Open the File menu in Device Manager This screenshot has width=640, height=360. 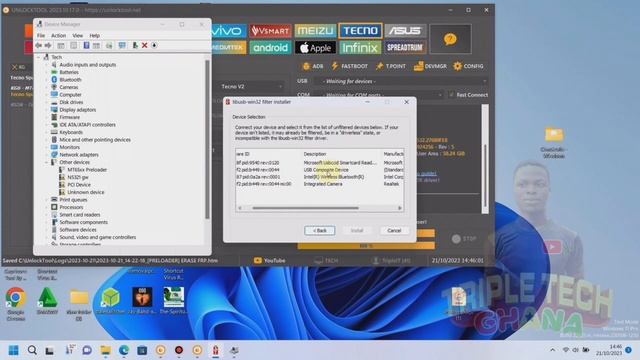41,36
